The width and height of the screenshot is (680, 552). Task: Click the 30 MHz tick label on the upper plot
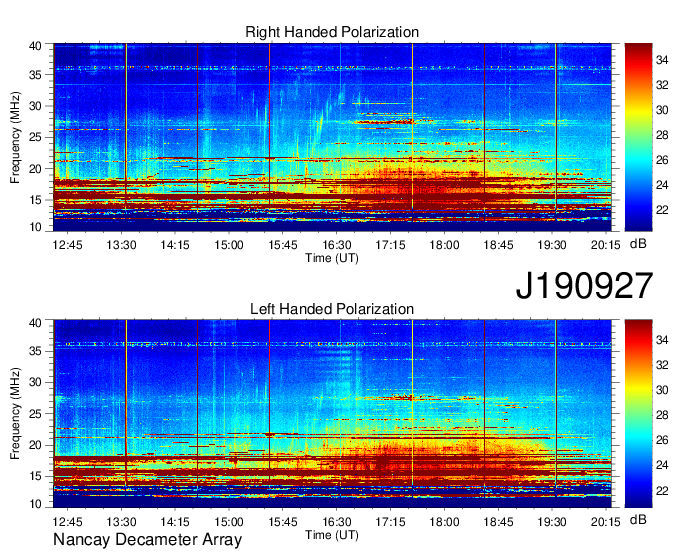[x=35, y=106]
